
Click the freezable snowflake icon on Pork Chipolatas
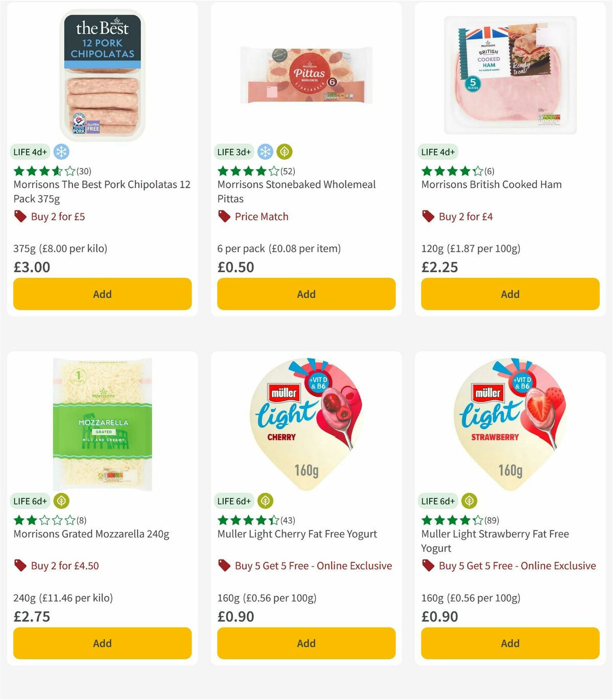[x=61, y=152]
